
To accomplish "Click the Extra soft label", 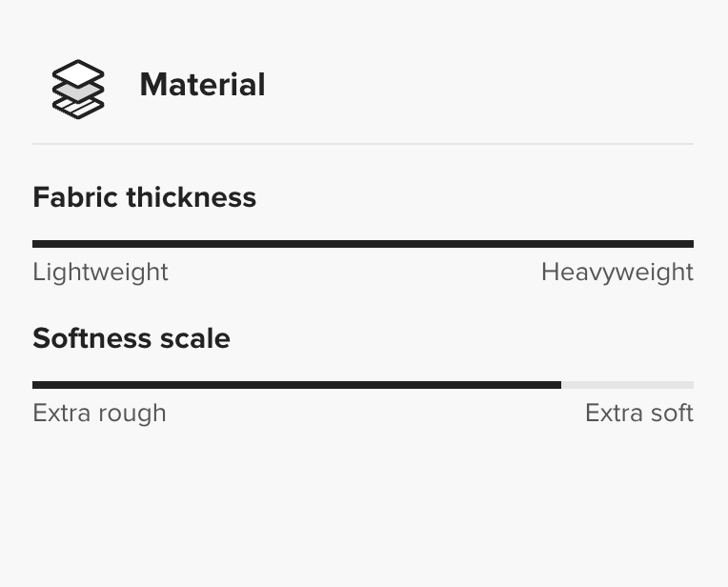I will click(x=638, y=414).
